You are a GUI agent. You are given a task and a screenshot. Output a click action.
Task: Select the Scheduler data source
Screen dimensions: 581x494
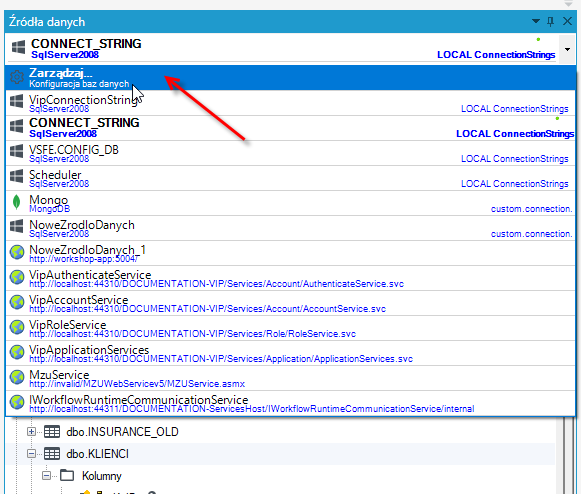click(290, 178)
